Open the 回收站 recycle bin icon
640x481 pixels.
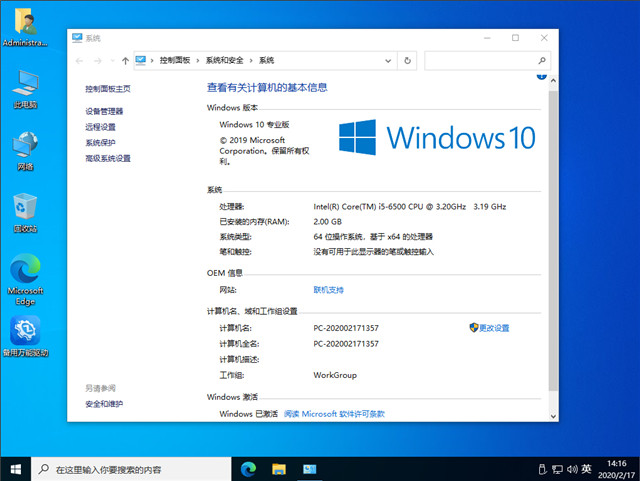[25, 213]
